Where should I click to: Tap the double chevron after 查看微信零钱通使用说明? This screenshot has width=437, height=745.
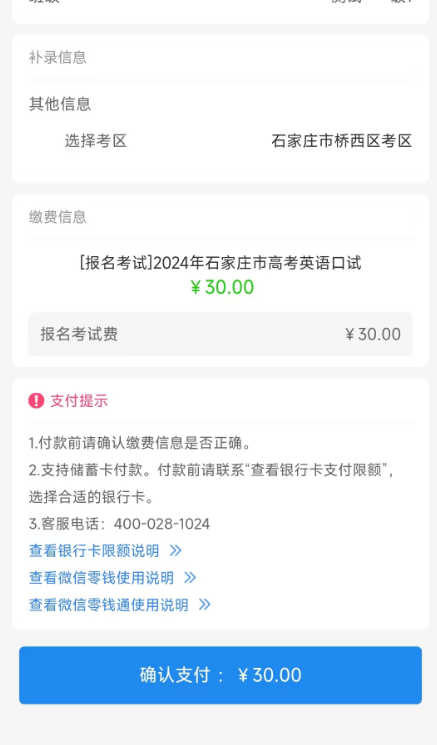(x=205, y=604)
